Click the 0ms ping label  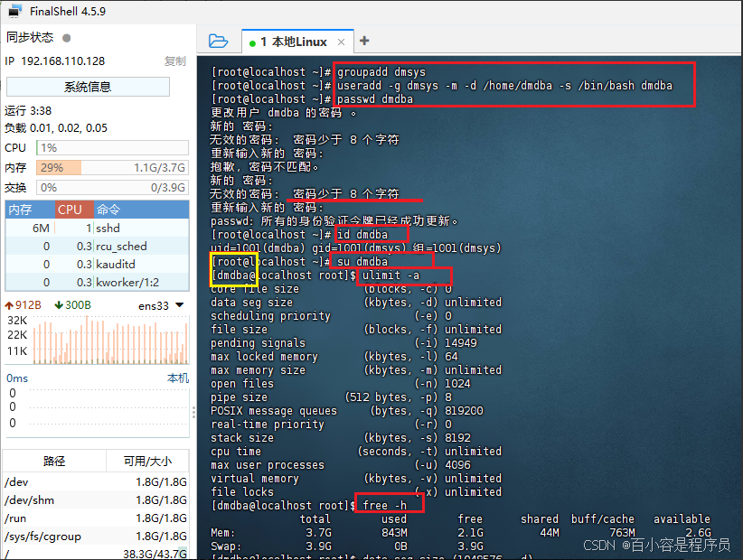tap(17, 378)
